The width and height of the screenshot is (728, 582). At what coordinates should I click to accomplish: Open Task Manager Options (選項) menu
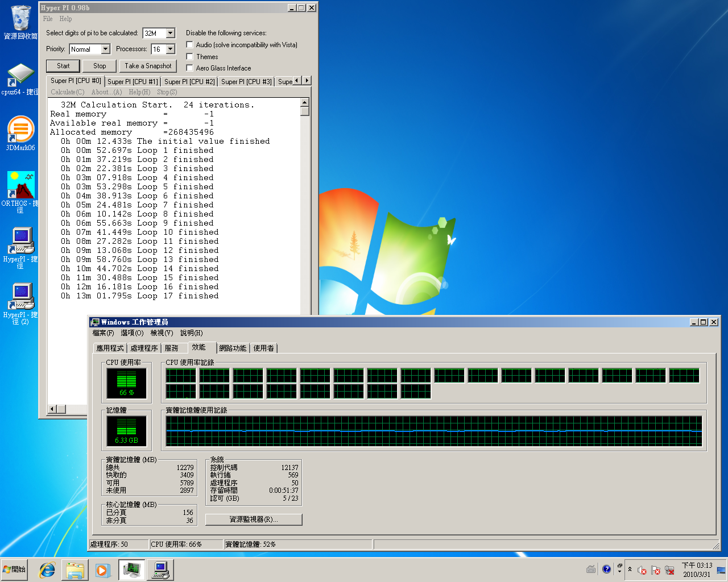132,333
